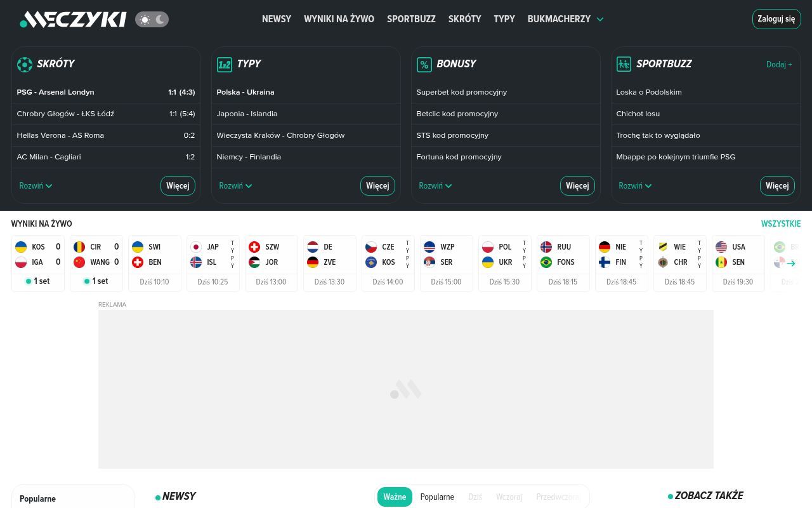Image resolution: width=812 pixels, height=508 pixels.
Task: Toggle the light/dark theme switch
Action: pos(152,20)
